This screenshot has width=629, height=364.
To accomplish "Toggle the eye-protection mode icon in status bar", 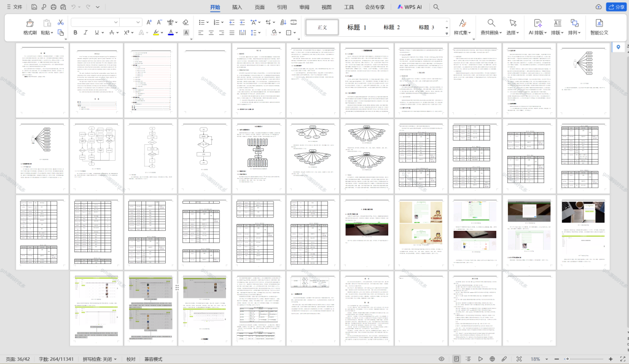I will (x=441, y=359).
